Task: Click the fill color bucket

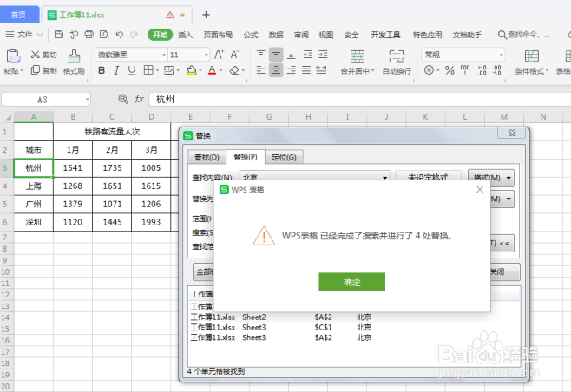Action: (191, 70)
